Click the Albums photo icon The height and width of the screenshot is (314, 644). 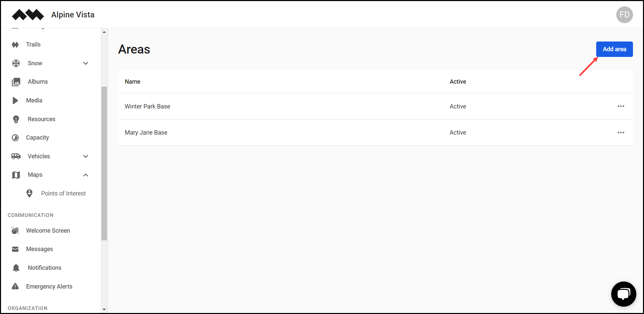(16, 82)
